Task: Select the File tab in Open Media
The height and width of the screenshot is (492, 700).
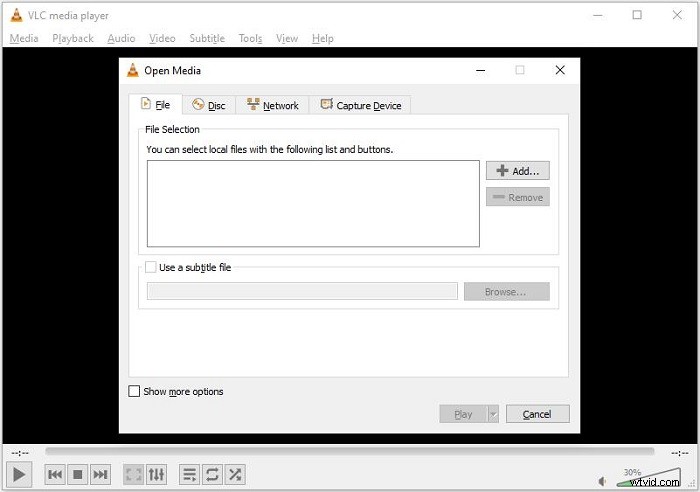Action: 155,104
